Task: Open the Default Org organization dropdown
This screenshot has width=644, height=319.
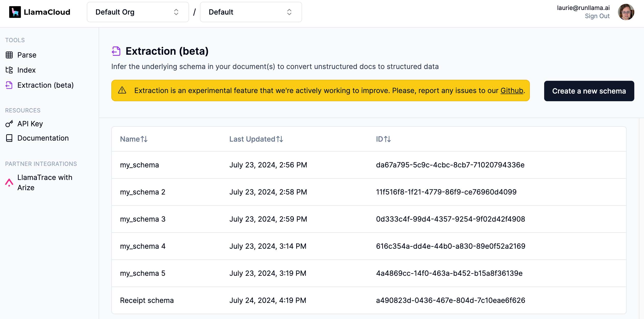Action: tap(138, 12)
